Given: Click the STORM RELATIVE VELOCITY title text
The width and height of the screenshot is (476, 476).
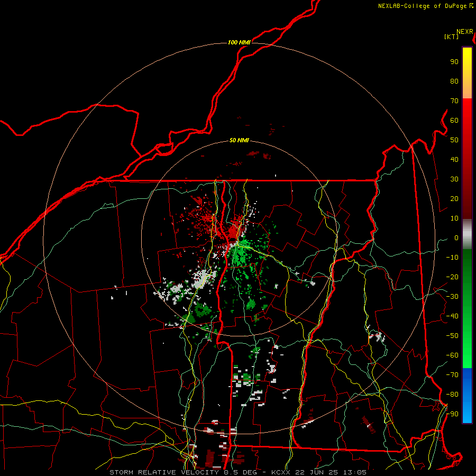Looking at the screenshot, I should [164, 472].
